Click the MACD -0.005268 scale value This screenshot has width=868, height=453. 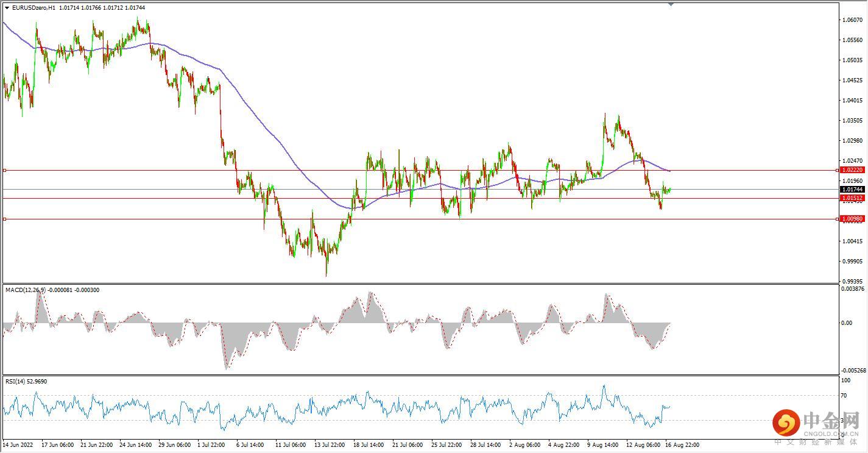pos(853,371)
